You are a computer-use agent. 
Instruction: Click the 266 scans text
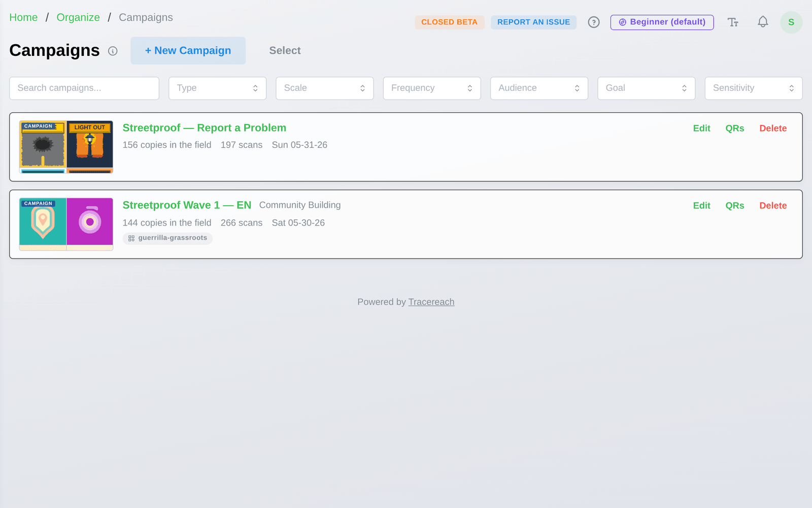click(x=242, y=223)
